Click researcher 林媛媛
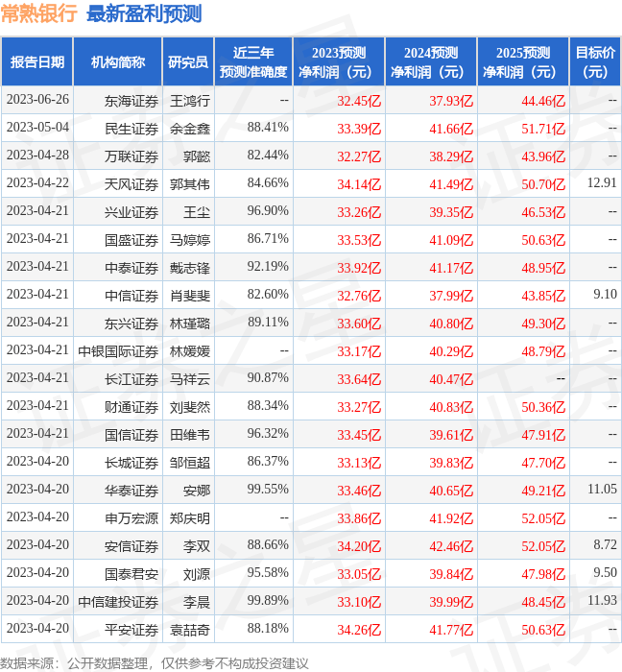The image size is (622, 672). coord(190,352)
